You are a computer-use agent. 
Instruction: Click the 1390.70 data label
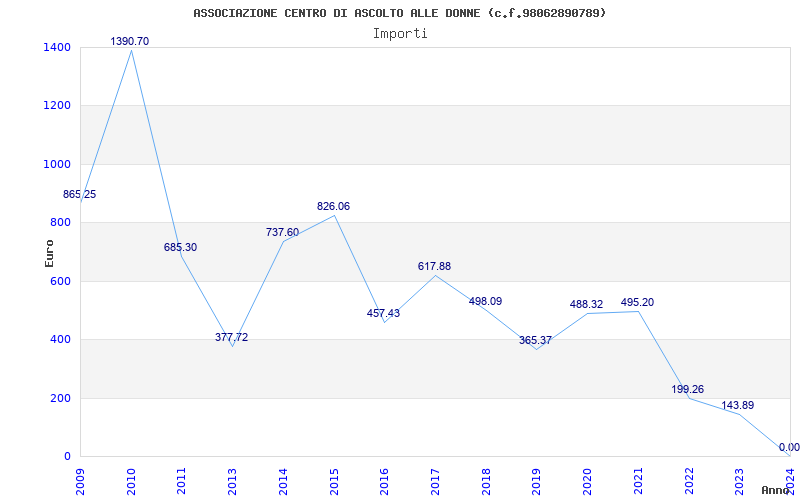[x=130, y=41]
